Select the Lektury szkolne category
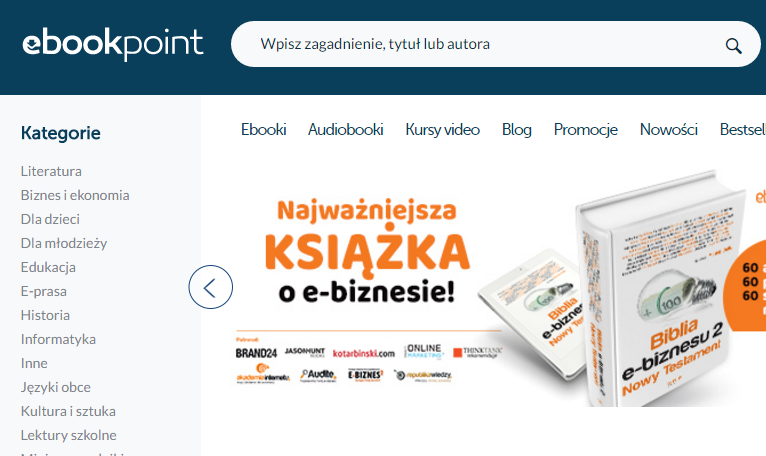The width and height of the screenshot is (766, 456). click(x=69, y=435)
